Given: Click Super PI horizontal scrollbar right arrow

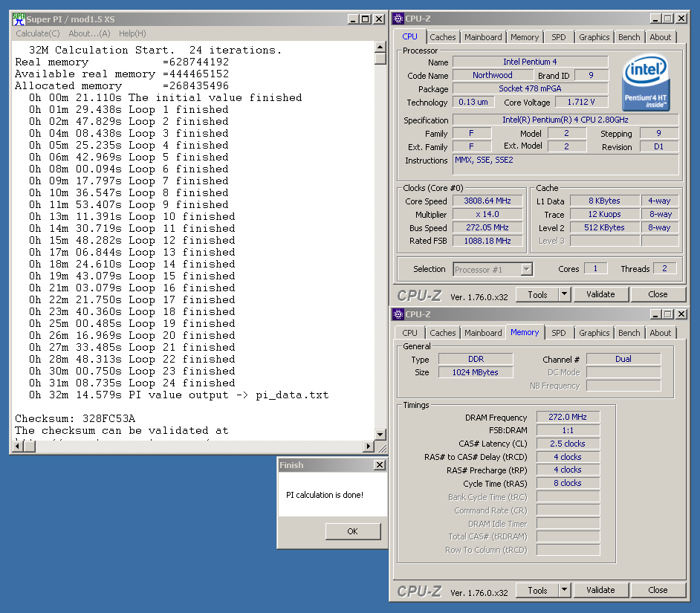Looking at the screenshot, I should click(369, 446).
